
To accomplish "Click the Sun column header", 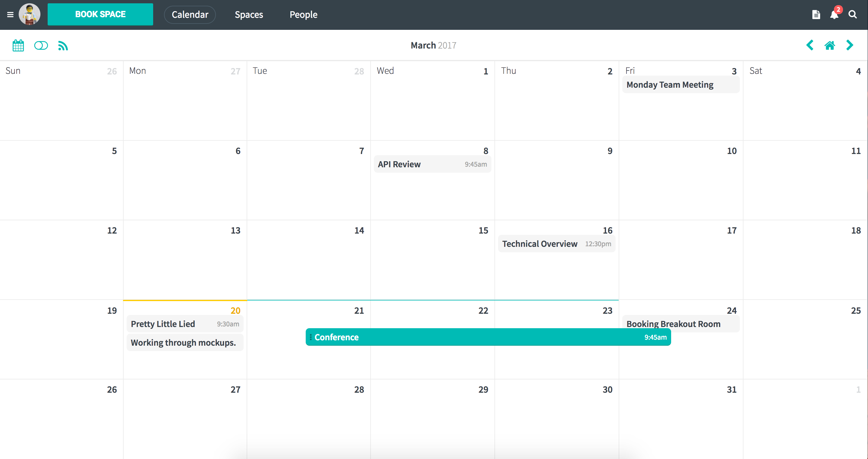I will 13,71.
